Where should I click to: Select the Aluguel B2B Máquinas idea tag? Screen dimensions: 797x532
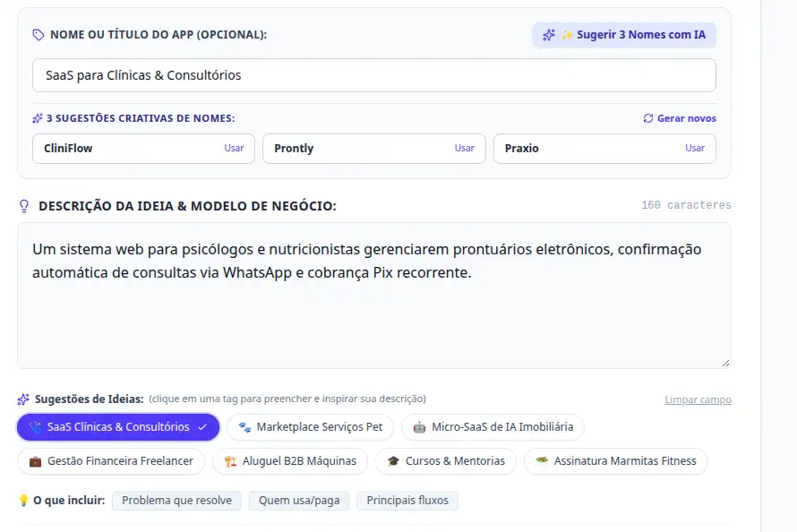point(290,461)
